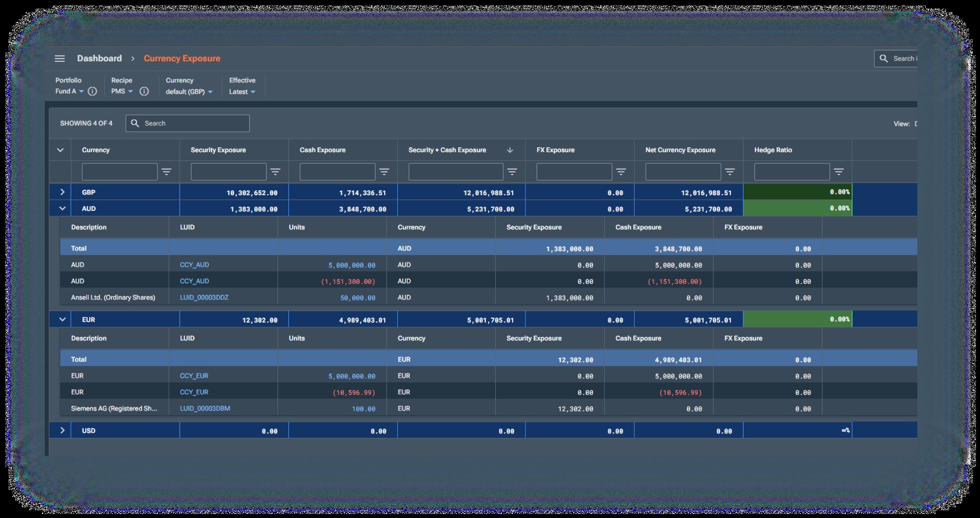Expand the GBP currency row
This screenshot has width=980, height=518.
tap(62, 192)
